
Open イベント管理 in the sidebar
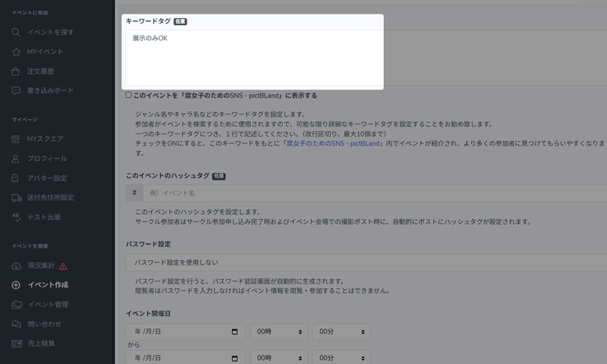47,305
